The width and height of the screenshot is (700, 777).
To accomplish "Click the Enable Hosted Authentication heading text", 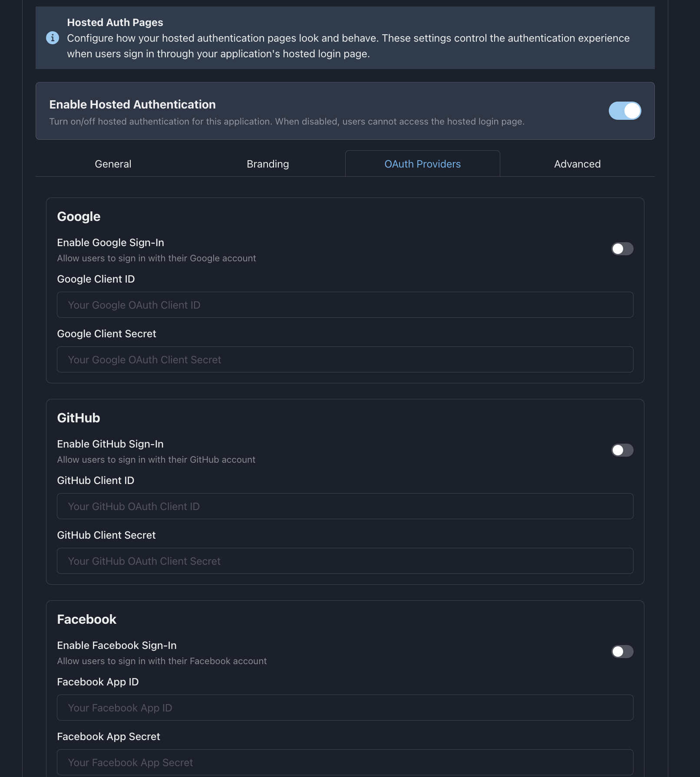I will click(x=132, y=105).
